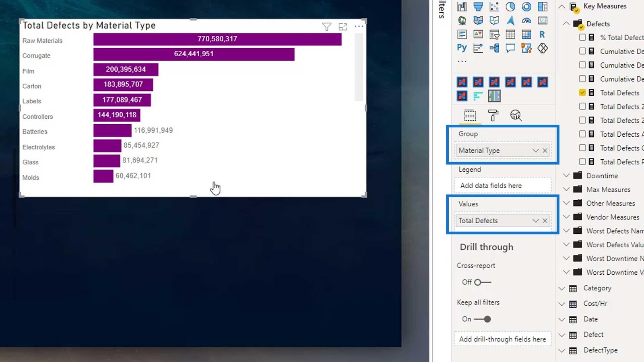Turn off the Keep all filters toggle
Screen dimensions: 644x362
coord(482,319)
